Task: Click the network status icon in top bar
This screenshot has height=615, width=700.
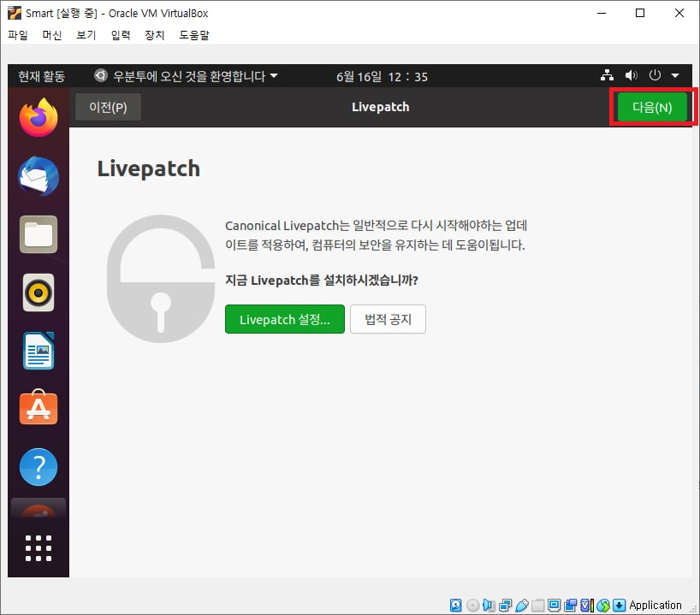Action: 607,75
